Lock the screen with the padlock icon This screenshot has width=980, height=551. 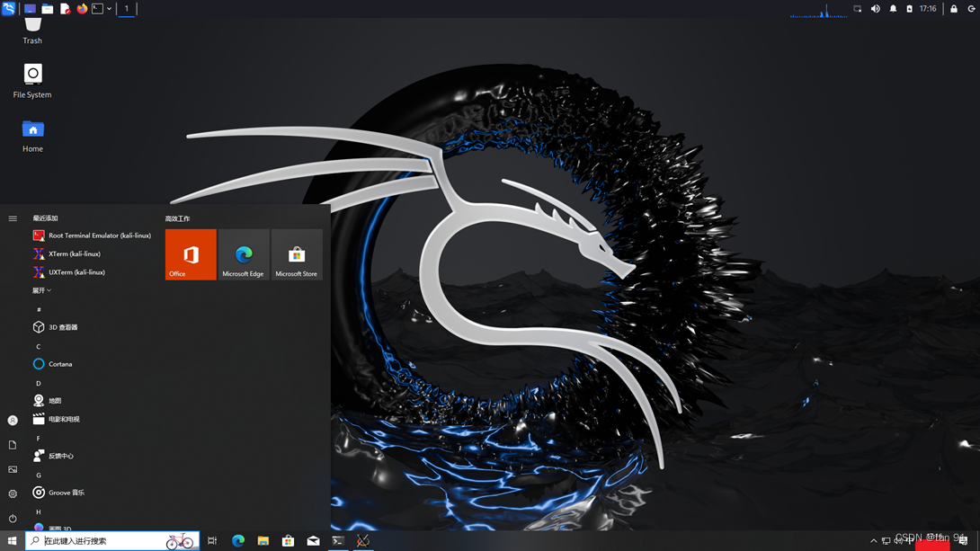954,9
